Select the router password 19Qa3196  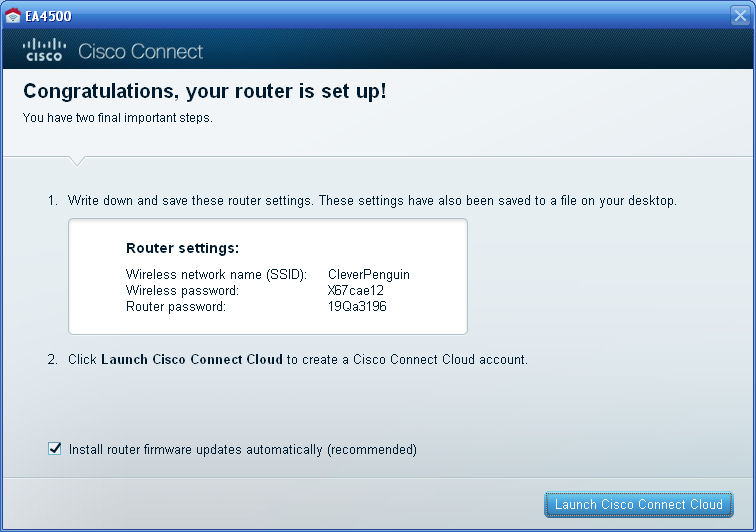click(357, 306)
